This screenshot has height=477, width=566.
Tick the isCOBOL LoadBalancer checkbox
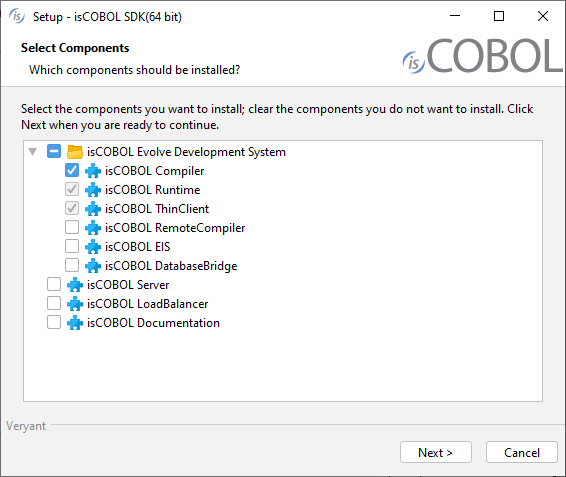coord(54,303)
